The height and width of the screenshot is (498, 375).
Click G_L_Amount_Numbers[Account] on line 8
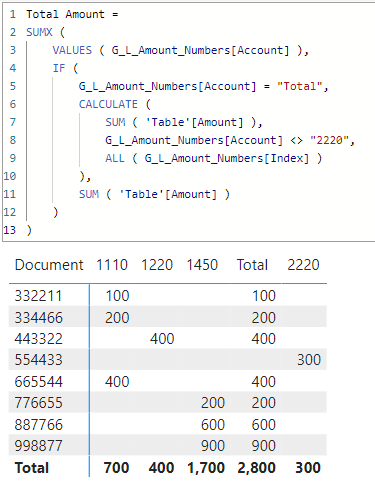[194, 140]
